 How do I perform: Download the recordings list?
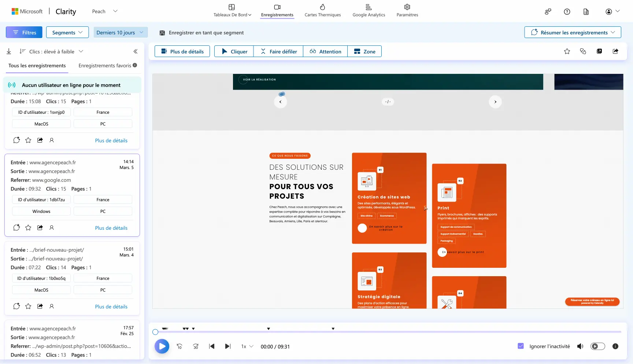coord(9,52)
